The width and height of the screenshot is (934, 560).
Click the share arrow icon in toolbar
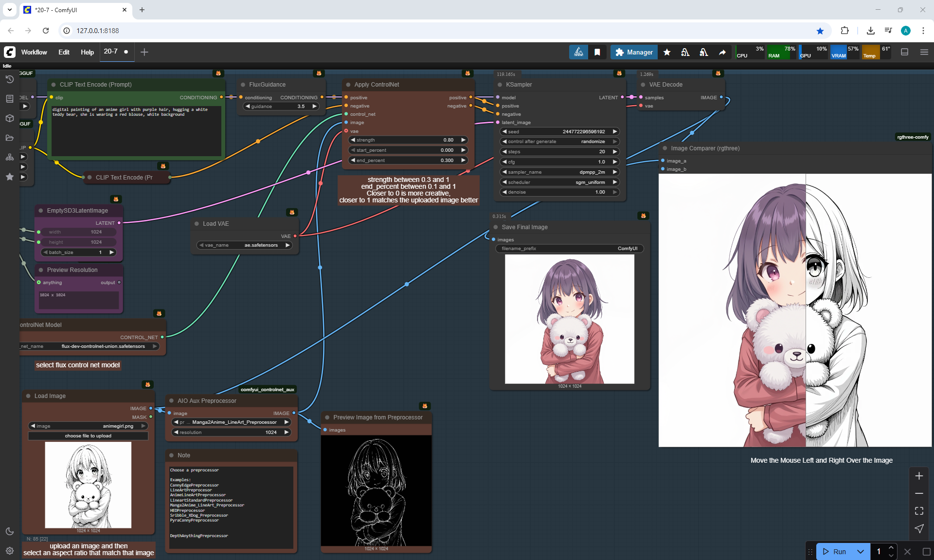point(722,52)
